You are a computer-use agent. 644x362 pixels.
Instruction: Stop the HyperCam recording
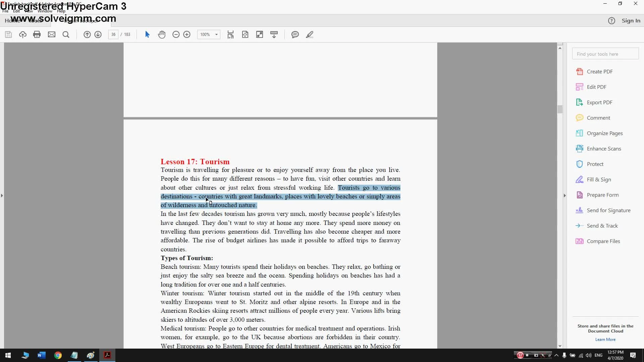(527, 355)
